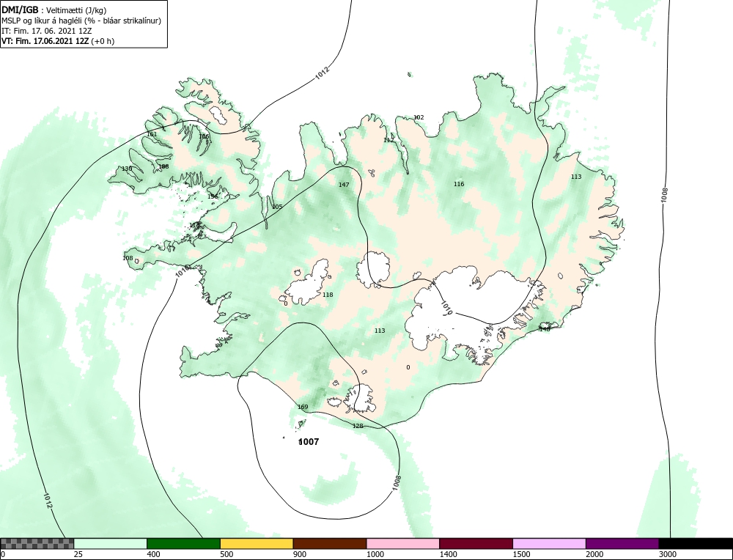Click the '400' tick label on the color scale

(153, 554)
